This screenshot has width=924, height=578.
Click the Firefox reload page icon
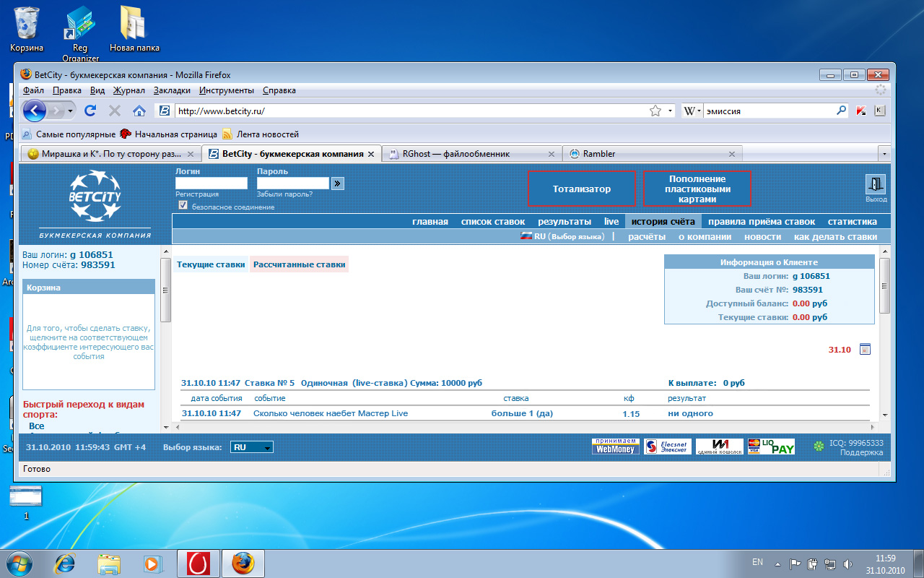click(90, 111)
